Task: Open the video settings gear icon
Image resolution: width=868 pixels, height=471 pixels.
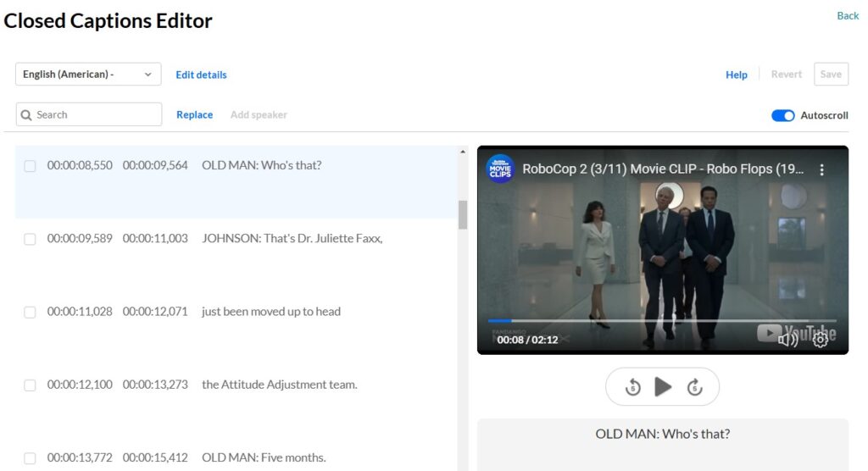Action: click(820, 339)
